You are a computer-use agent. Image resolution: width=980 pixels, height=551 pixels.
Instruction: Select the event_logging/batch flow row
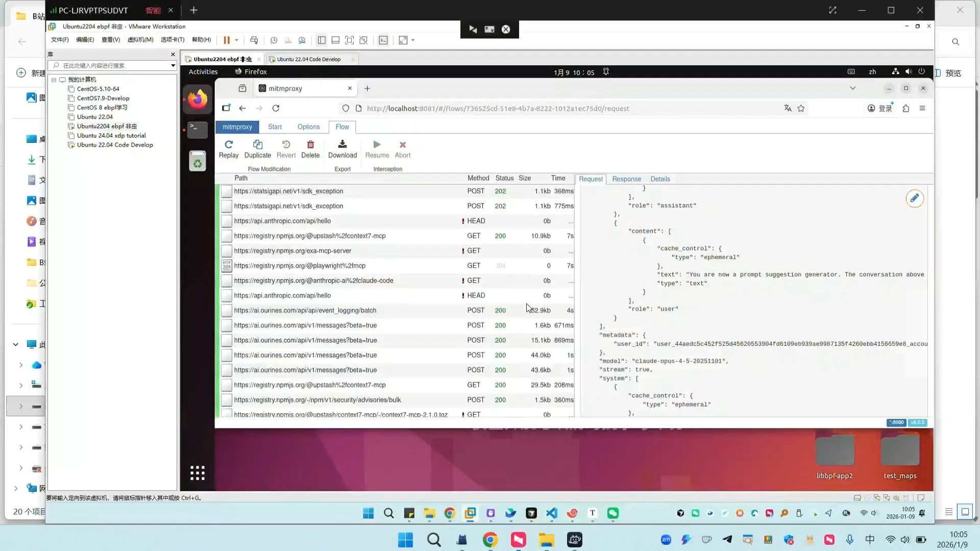[305, 310]
